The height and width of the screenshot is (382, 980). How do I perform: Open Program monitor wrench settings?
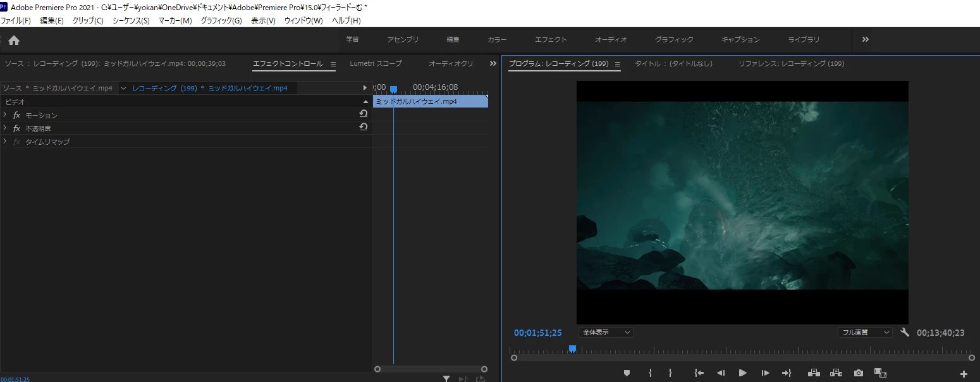(x=905, y=332)
